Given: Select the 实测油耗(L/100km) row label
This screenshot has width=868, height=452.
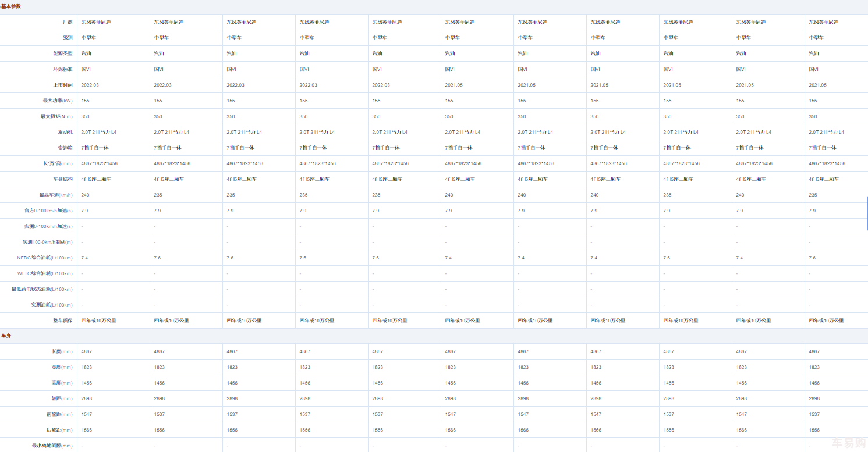Looking at the screenshot, I should [x=52, y=305].
